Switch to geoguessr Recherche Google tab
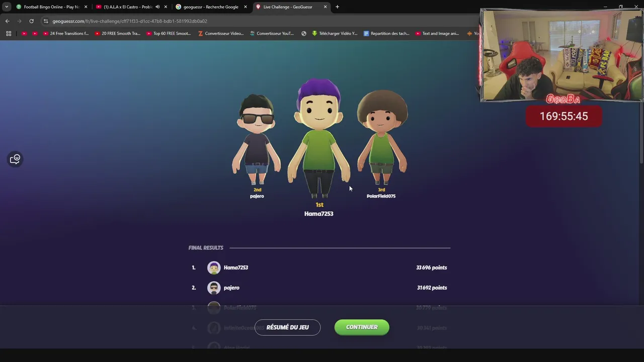The image size is (644, 362). (x=211, y=7)
